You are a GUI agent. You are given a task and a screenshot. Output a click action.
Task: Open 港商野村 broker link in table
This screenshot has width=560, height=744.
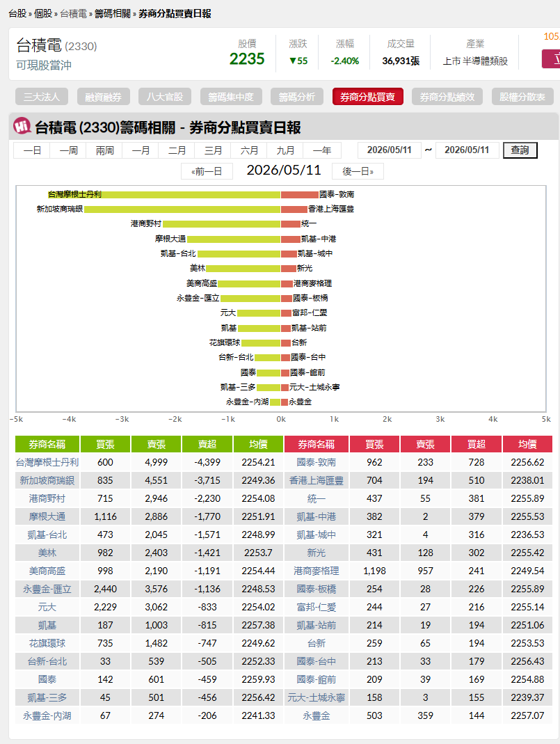click(47, 498)
